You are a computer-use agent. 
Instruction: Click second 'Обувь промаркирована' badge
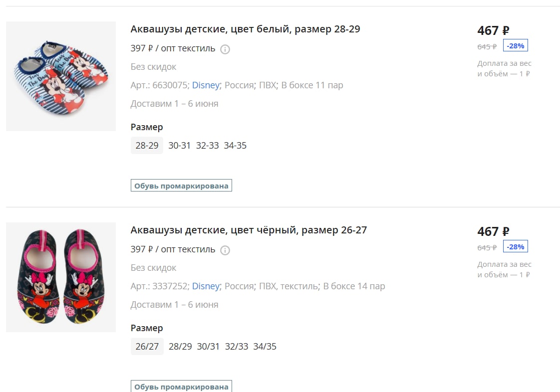point(182,387)
